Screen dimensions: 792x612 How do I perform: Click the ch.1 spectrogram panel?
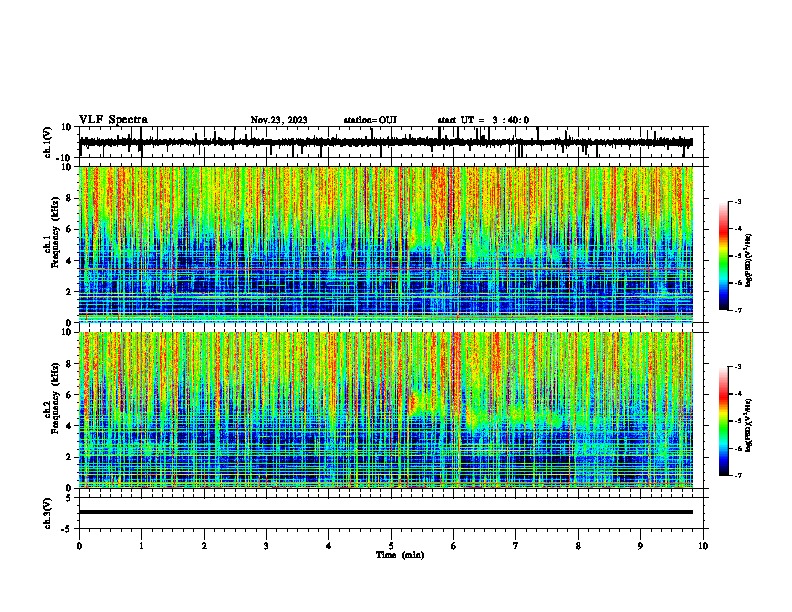click(386, 244)
